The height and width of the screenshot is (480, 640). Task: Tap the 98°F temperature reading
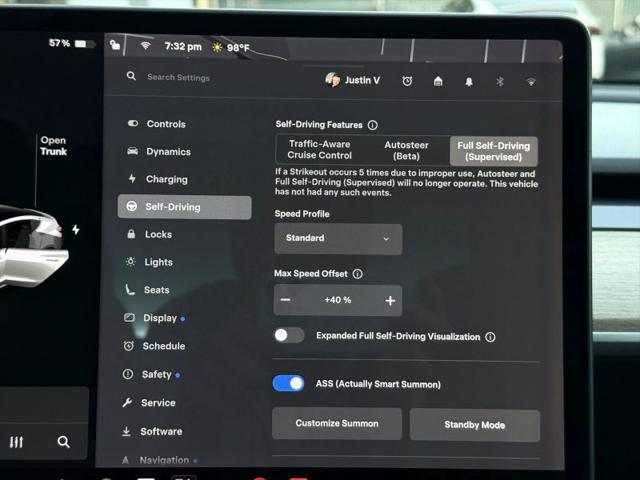pyautogui.click(x=238, y=48)
